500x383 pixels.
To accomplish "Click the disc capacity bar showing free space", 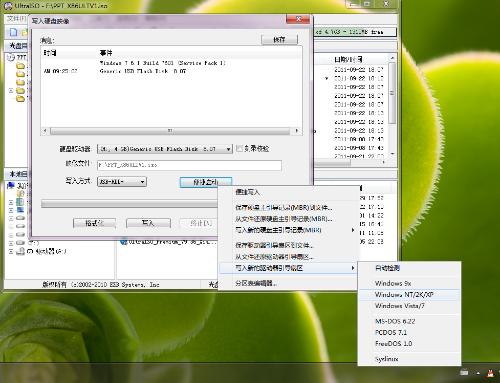I will (355, 32).
